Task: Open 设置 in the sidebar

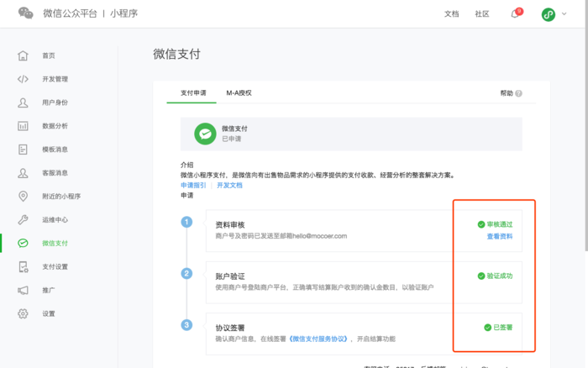Action: (x=49, y=313)
